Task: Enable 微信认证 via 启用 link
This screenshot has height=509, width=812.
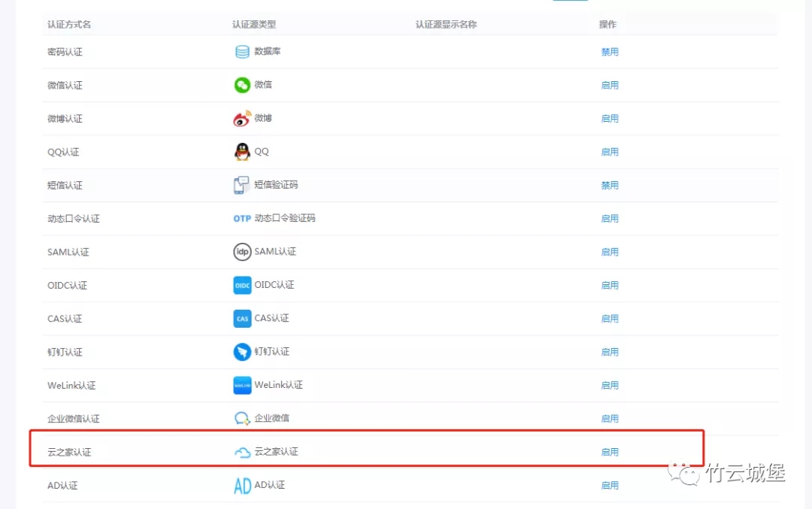Action: 610,85
